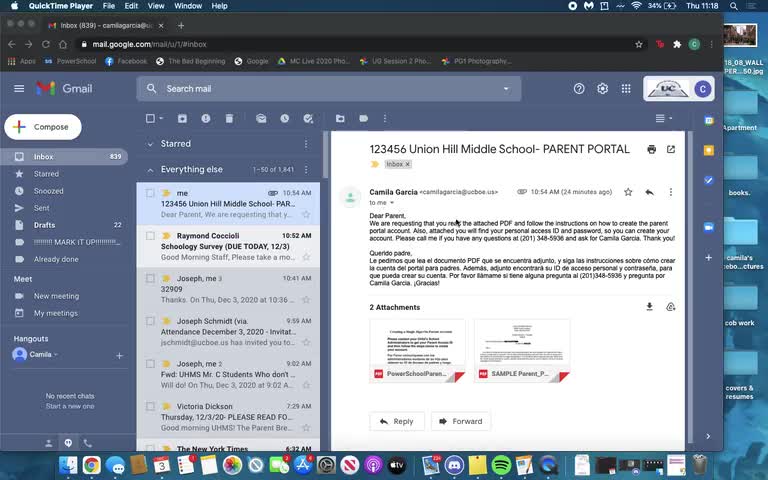This screenshot has width=768, height=480.
Task: Open the PowerSchoolParen PDF attachment thumbnail
Action: [x=417, y=351]
